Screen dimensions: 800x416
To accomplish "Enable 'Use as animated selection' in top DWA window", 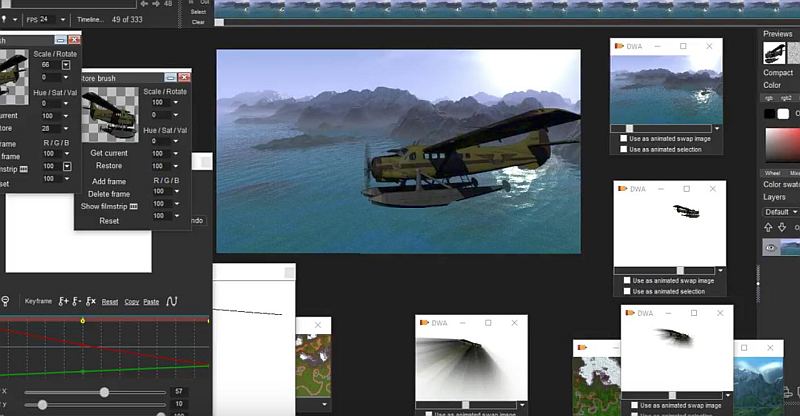I will click(624, 149).
